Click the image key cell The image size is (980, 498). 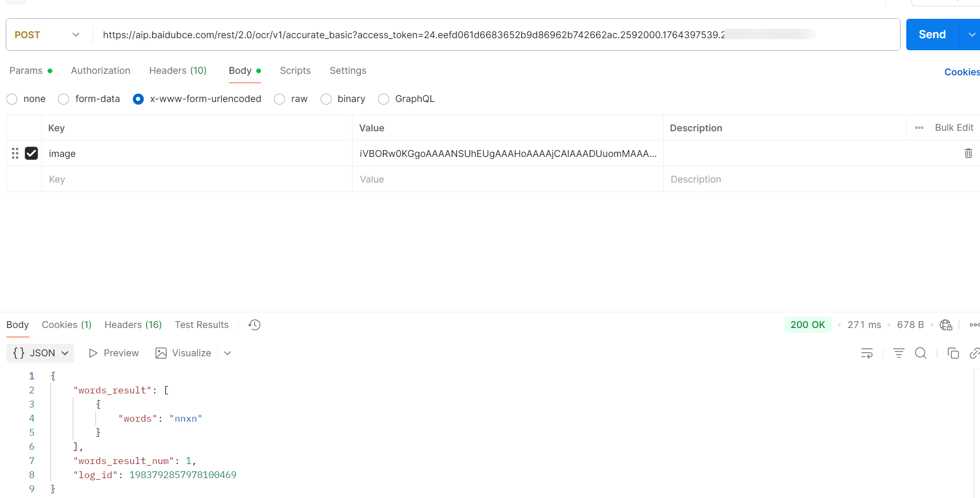tap(197, 153)
